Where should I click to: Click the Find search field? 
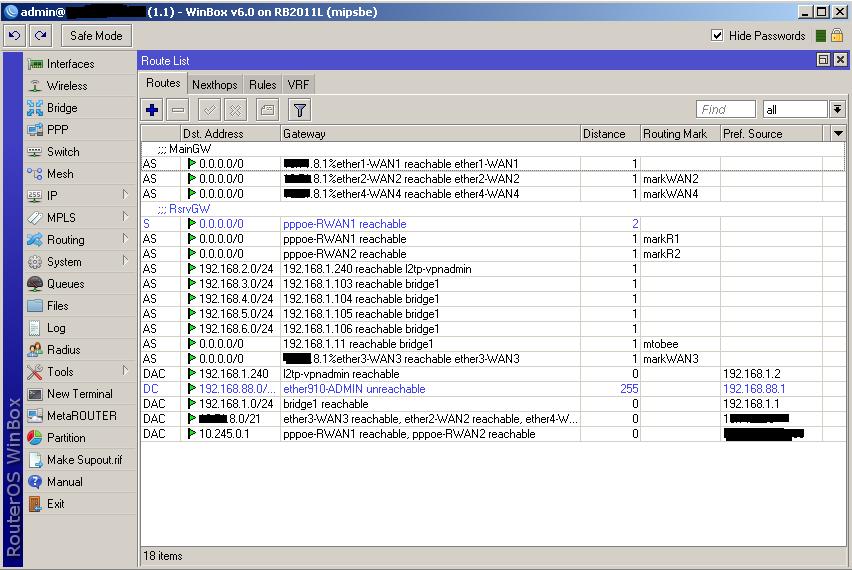tap(725, 110)
